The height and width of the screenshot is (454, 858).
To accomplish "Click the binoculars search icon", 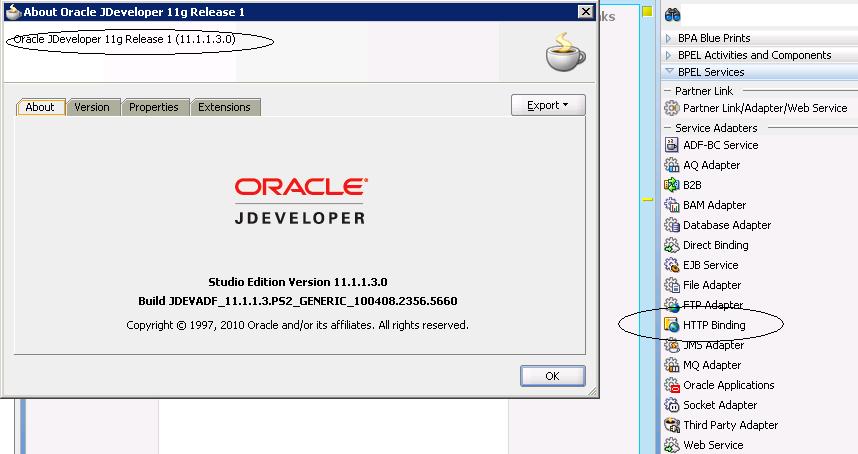I will click(673, 15).
